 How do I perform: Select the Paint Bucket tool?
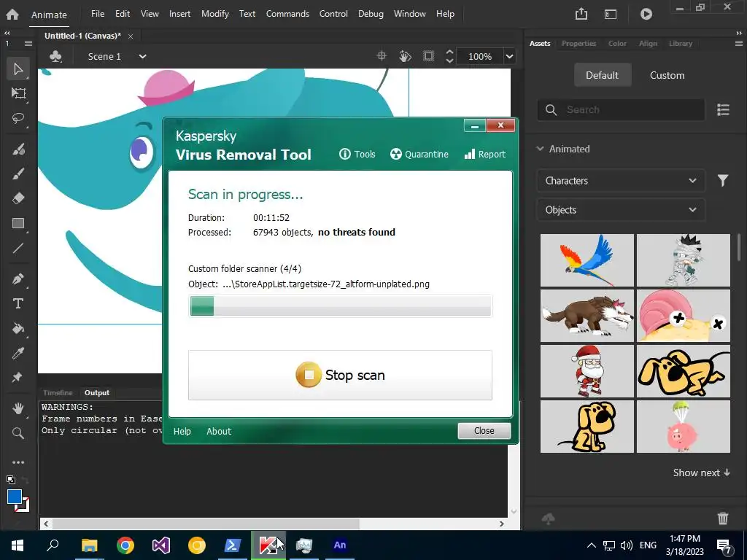click(x=18, y=328)
